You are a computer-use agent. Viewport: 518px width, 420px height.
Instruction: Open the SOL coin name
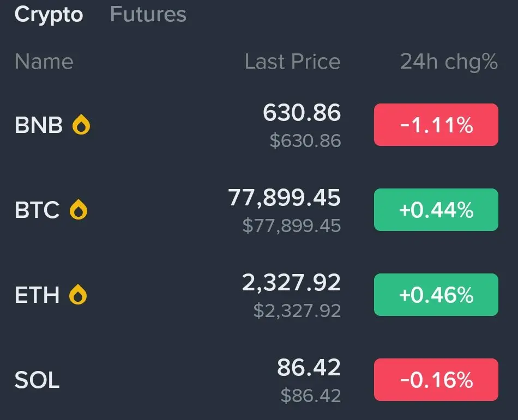(x=37, y=380)
